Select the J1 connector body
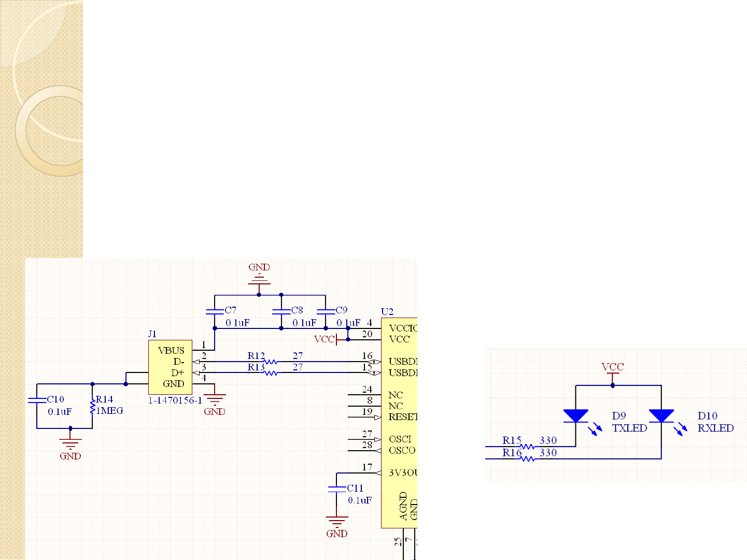747x560 pixels. coord(171,367)
